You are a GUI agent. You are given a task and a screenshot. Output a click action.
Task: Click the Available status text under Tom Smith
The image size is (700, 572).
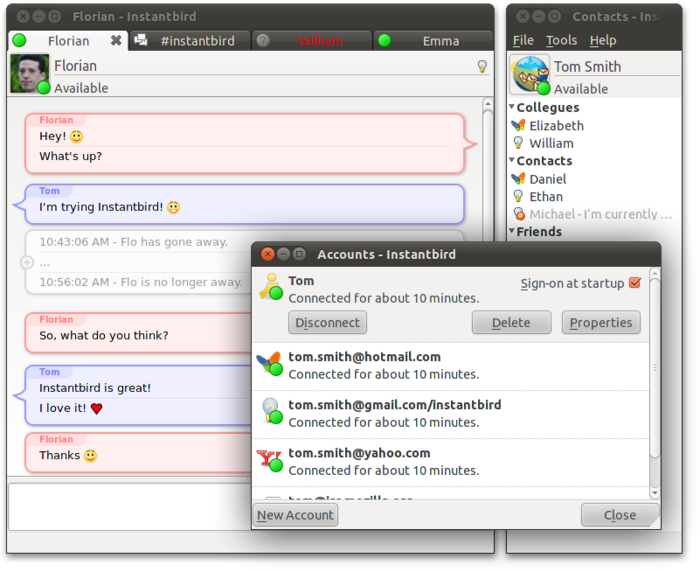581,89
